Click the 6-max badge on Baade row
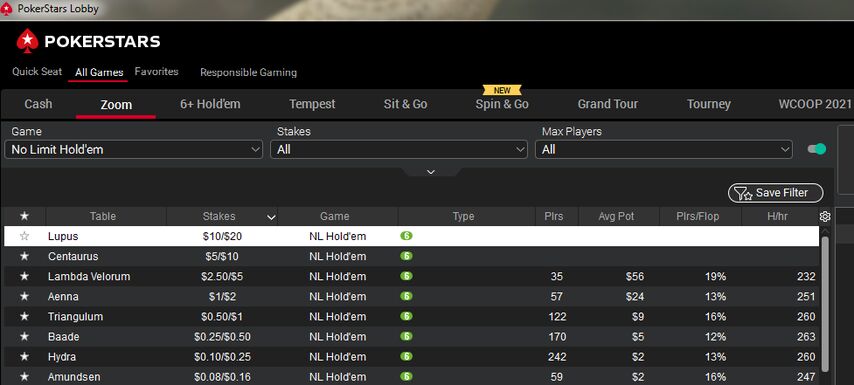This screenshot has height=385, width=854. point(406,337)
